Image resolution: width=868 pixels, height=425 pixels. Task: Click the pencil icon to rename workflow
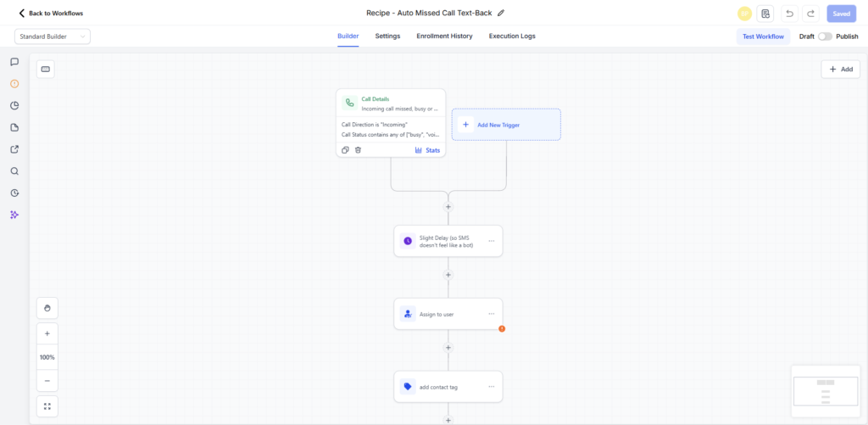click(501, 13)
